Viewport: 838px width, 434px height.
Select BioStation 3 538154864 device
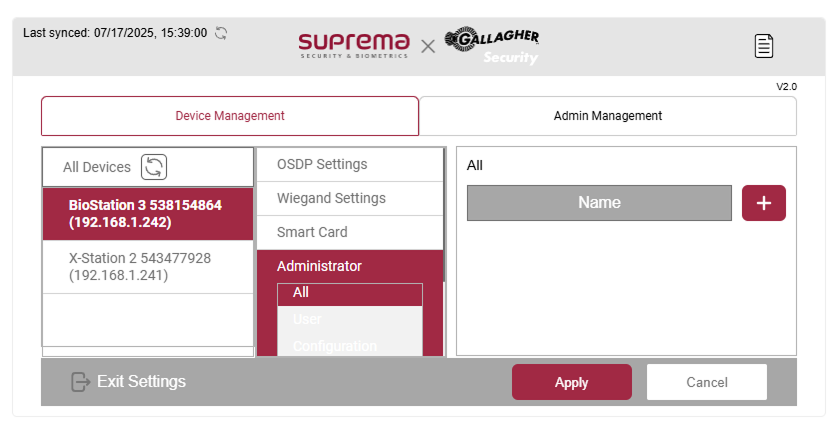[x=147, y=213]
